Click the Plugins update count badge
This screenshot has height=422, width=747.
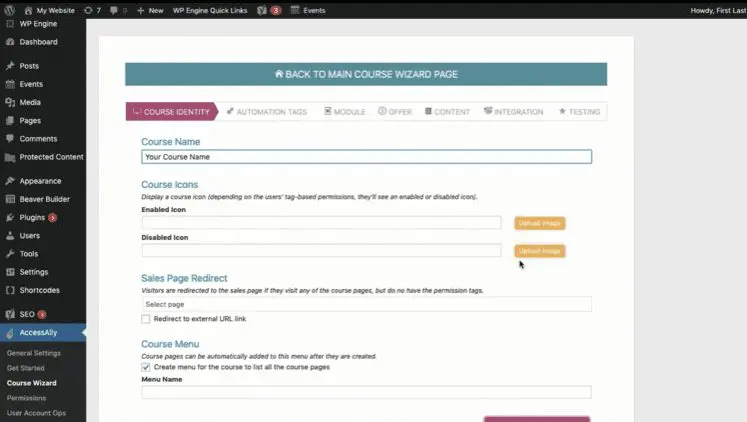pos(52,218)
